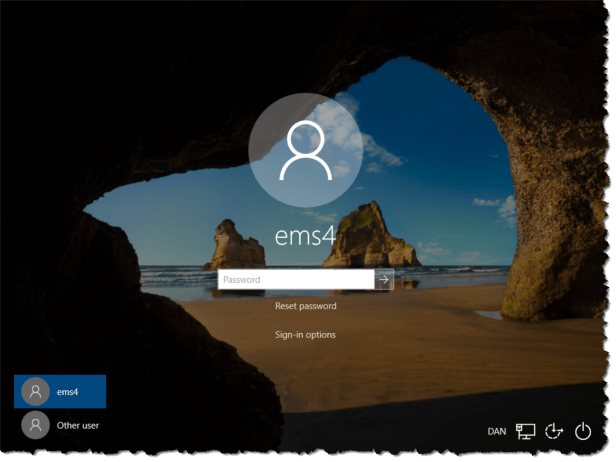The height and width of the screenshot is (462, 616).
Task: Open Ease of Access options
Action: click(554, 431)
